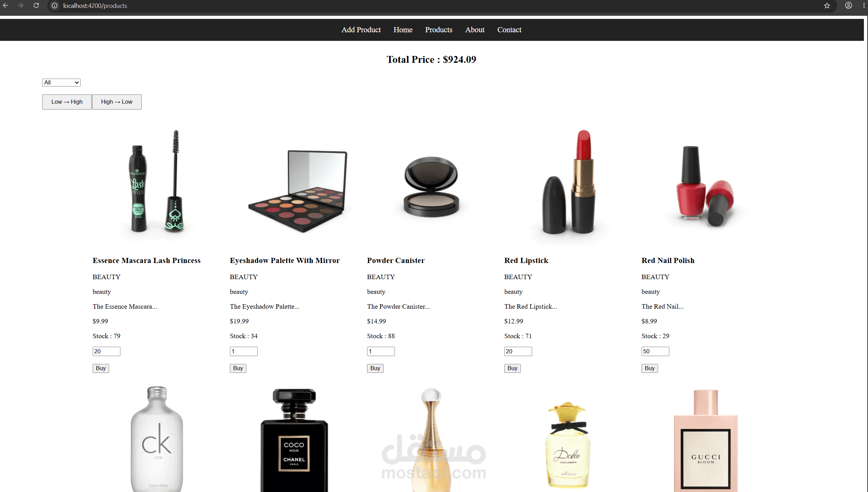Buy the Essence Mascara Lash Princess
The width and height of the screenshot is (868, 492).
click(x=101, y=368)
